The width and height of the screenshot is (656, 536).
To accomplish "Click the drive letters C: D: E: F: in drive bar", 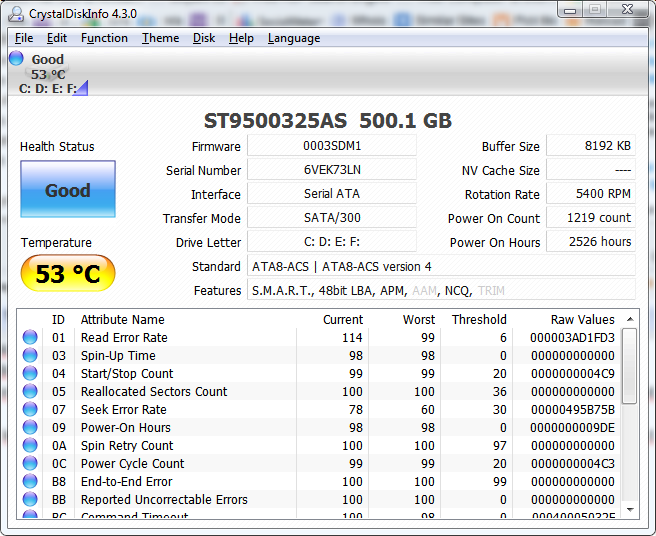I will coord(48,89).
